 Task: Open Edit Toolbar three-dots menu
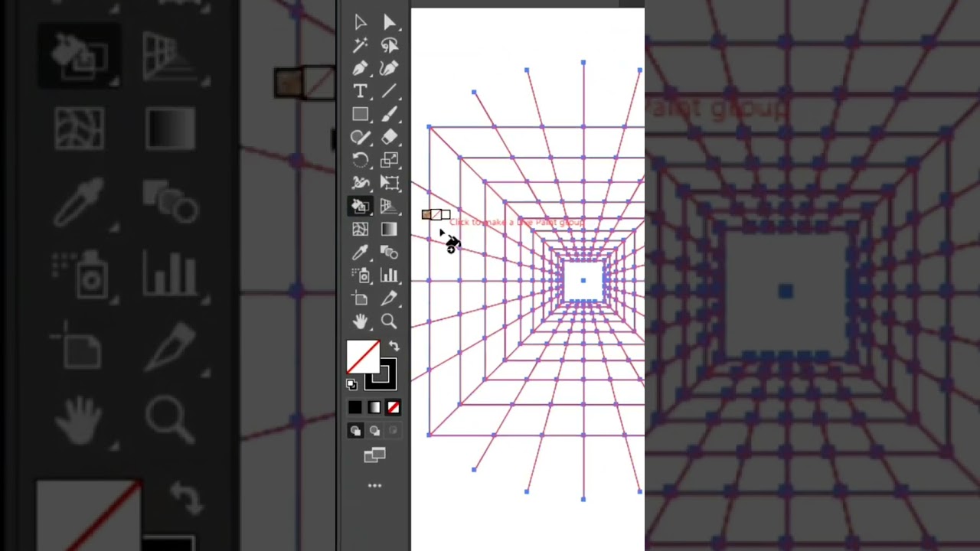coord(374,485)
